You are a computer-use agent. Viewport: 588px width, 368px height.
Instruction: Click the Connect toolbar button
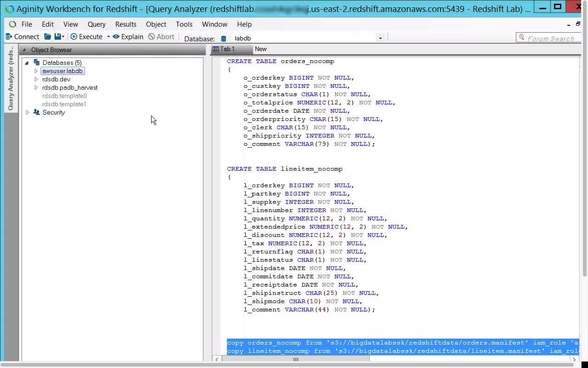tap(22, 37)
